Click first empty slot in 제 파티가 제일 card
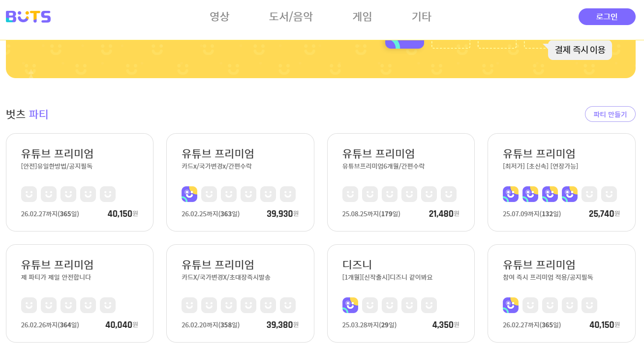 29,305
